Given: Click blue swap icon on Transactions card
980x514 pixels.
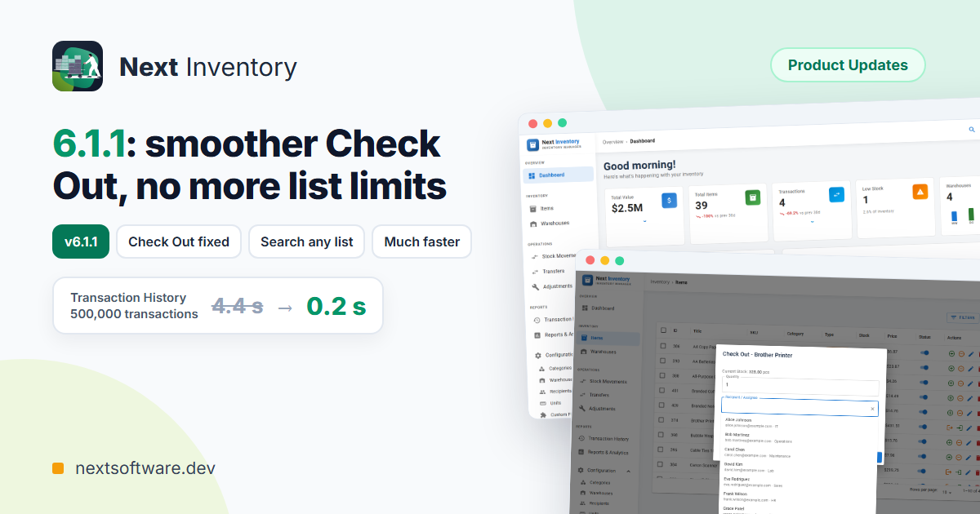Looking at the screenshot, I should 837,195.
